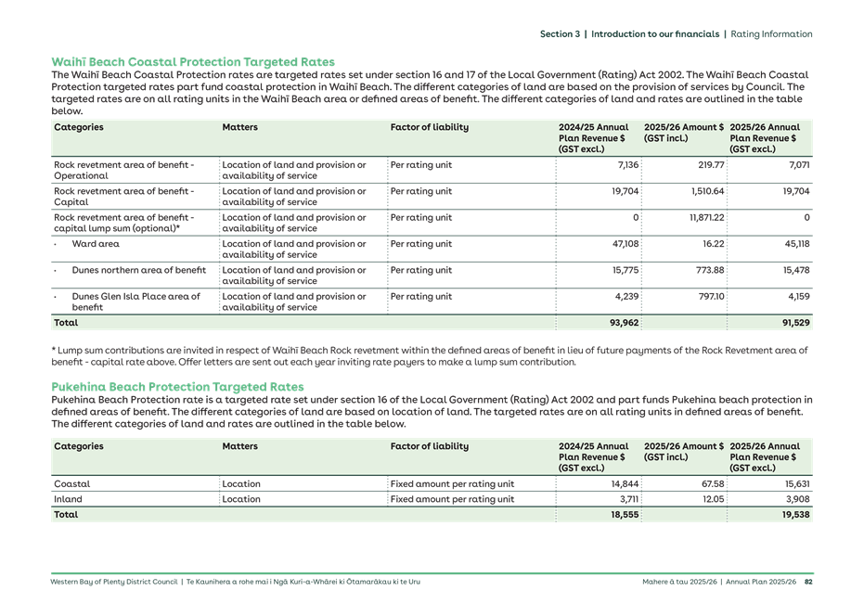Click the 2025/26 Amount GST incl header
This screenshot has height=616, width=864.
pyautogui.click(x=682, y=133)
